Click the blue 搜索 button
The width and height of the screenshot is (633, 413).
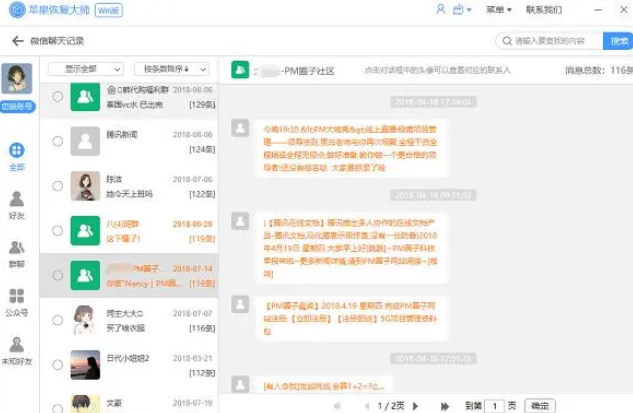click(x=618, y=41)
